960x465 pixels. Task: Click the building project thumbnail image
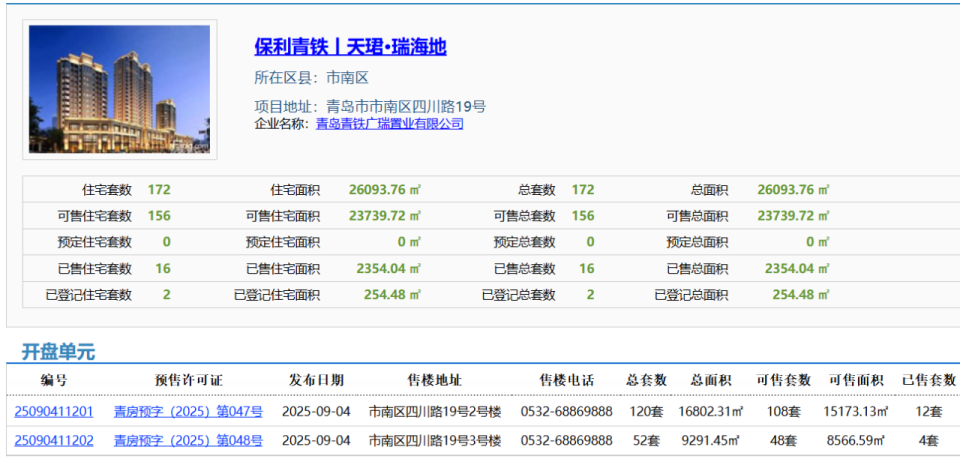click(x=119, y=90)
